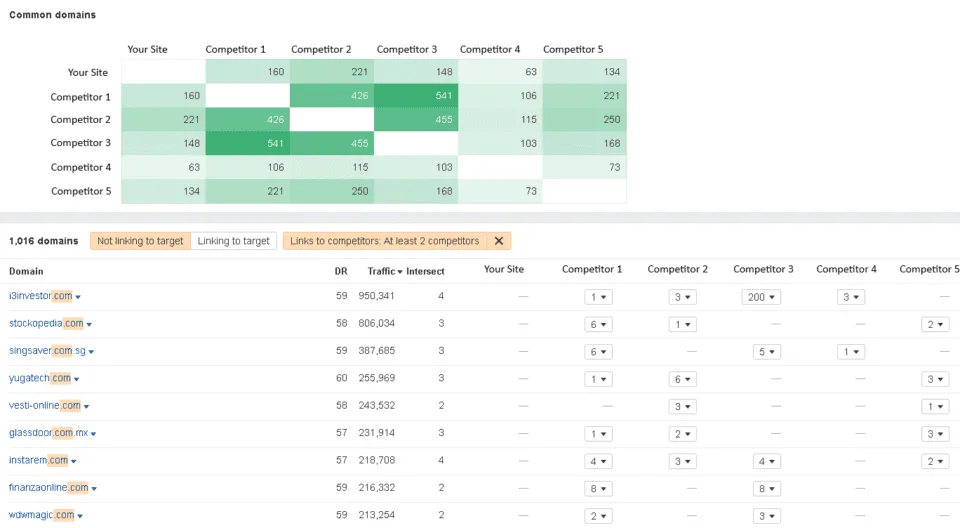Open i3investor Competitor 3 dropdown showing 200

pos(761,297)
